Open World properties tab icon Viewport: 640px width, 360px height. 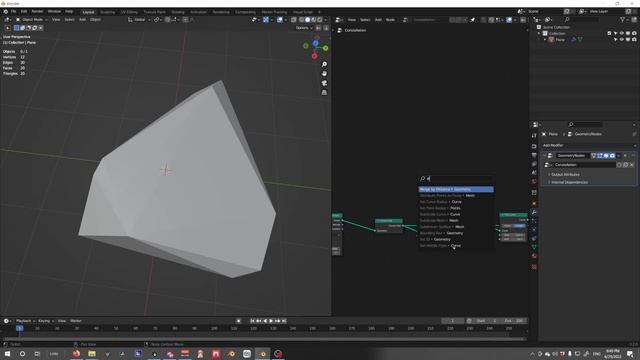pos(534,182)
